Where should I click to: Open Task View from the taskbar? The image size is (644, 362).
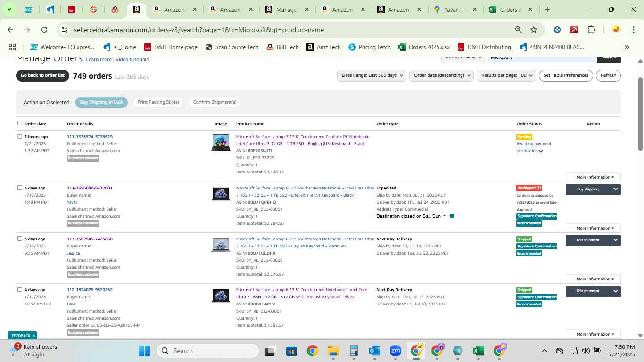(x=270, y=351)
